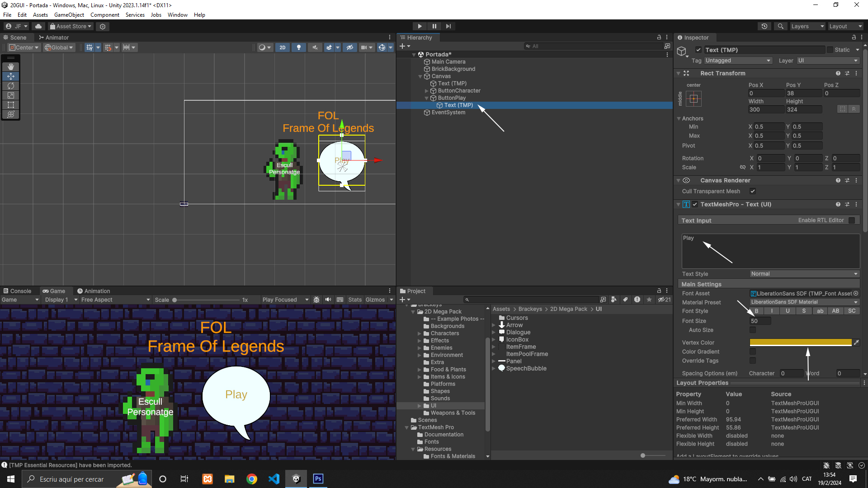The height and width of the screenshot is (488, 868).
Task: Switch to the Console tab
Action: (17, 291)
